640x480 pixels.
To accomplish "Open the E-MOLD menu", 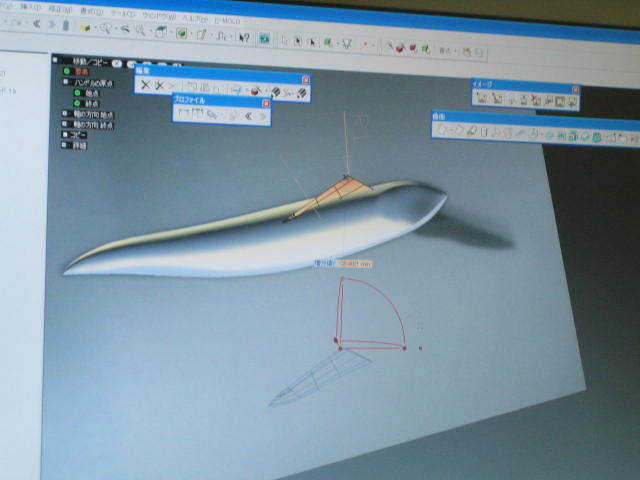I will [227, 20].
